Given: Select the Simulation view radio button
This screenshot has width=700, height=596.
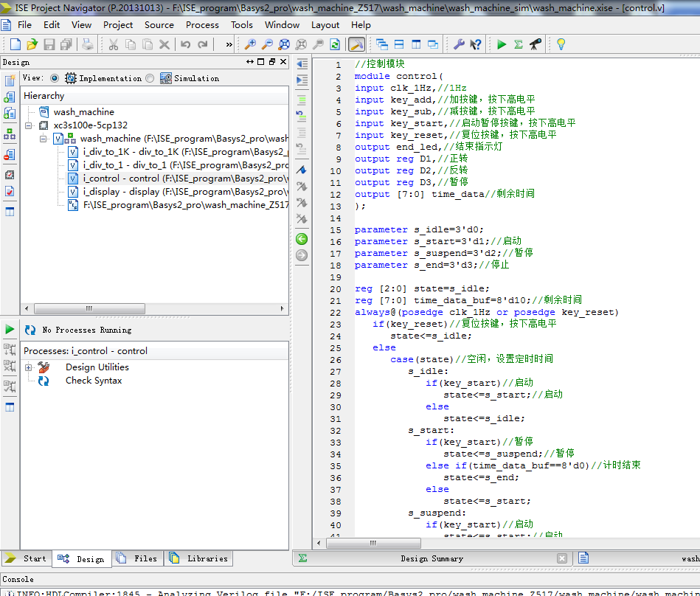Looking at the screenshot, I should [x=150, y=78].
